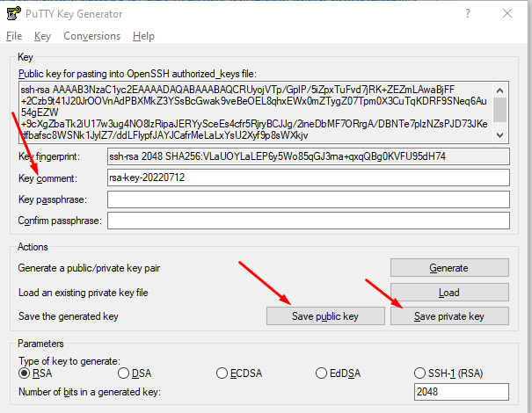Click the Generate button
Screen dimensions: 532x413
[x=449, y=268]
